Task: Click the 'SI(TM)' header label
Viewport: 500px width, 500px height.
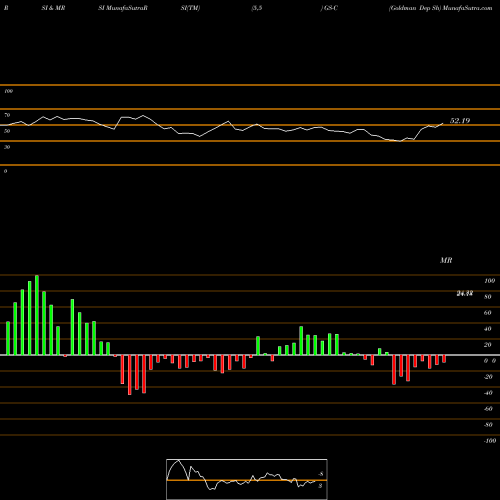Action: 190,8
